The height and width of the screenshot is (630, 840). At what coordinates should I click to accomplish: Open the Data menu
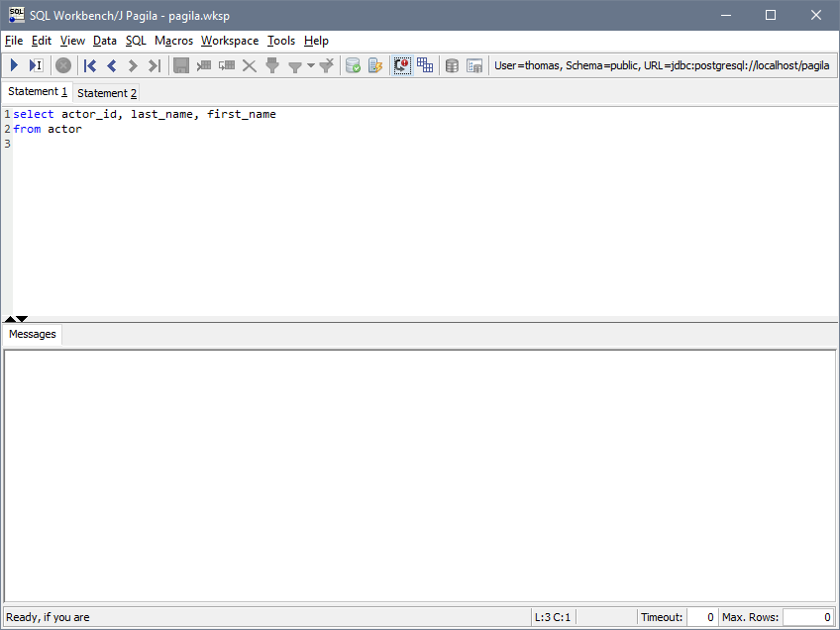click(104, 41)
